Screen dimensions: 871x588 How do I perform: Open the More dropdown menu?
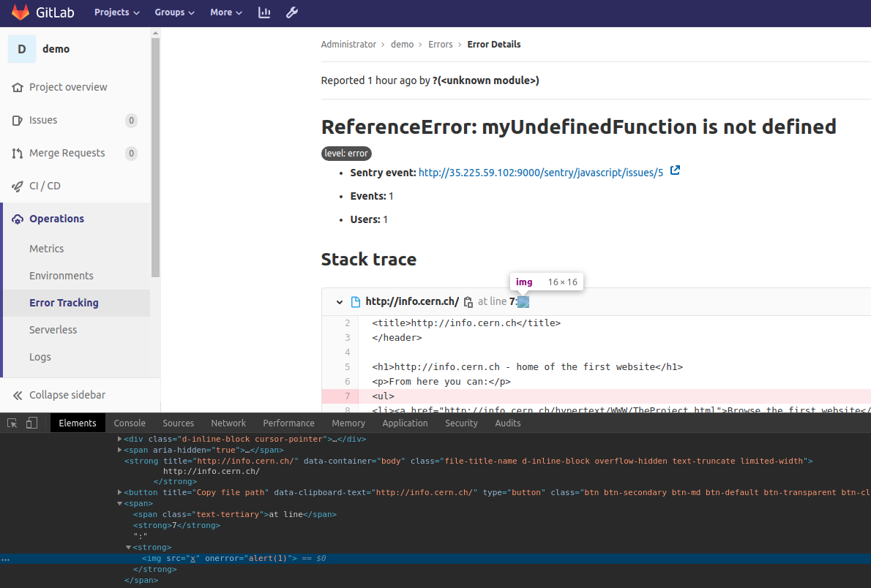[226, 12]
